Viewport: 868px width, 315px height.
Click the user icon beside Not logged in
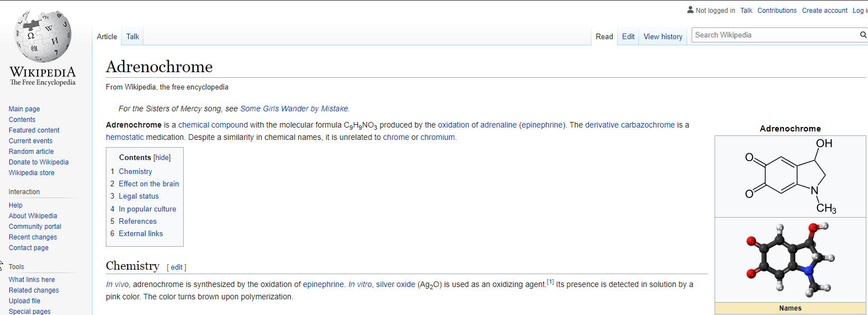pyautogui.click(x=690, y=10)
